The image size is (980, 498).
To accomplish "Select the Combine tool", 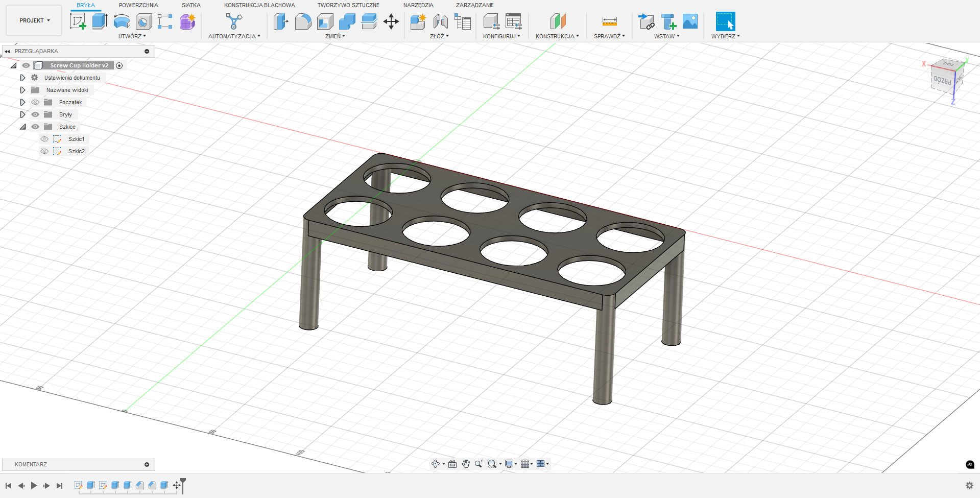I will 347,21.
